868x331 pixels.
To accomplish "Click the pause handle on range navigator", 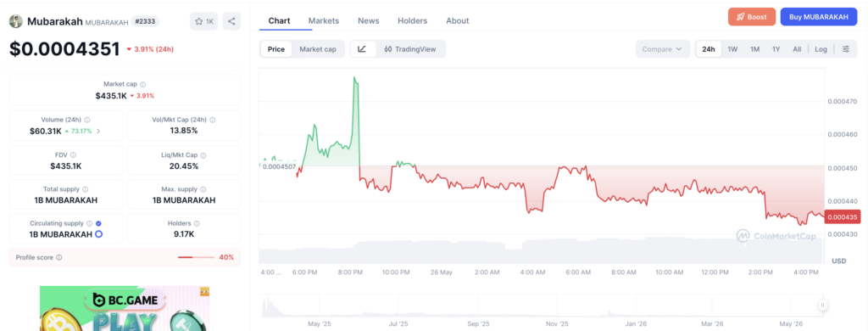I will (x=822, y=305).
